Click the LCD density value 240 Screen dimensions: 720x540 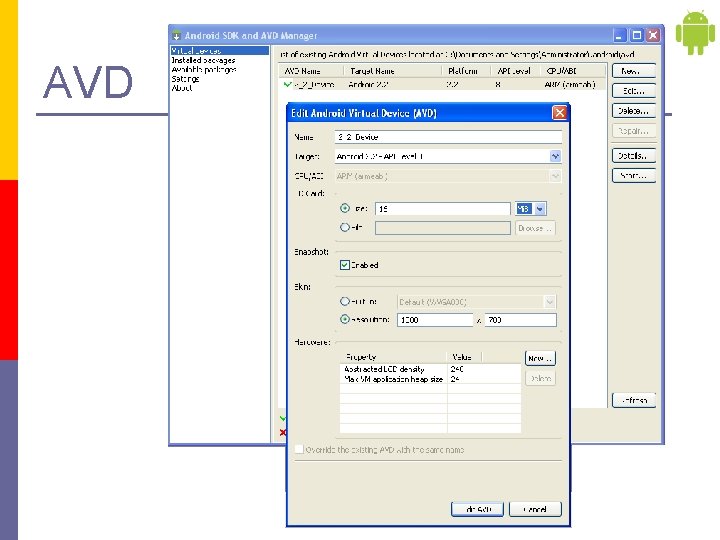[457, 369]
